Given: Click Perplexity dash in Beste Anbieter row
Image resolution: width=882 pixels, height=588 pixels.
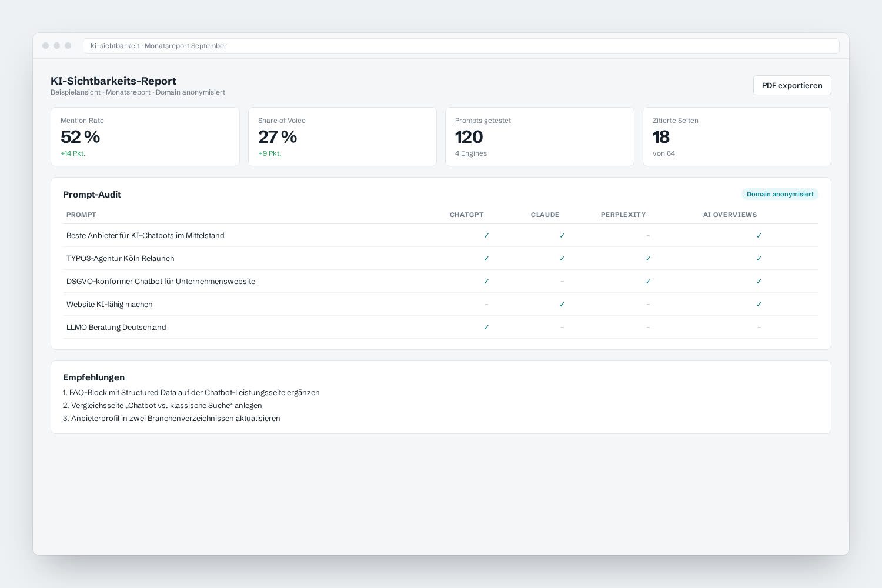Looking at the screenshot, I should pos(648,235).
